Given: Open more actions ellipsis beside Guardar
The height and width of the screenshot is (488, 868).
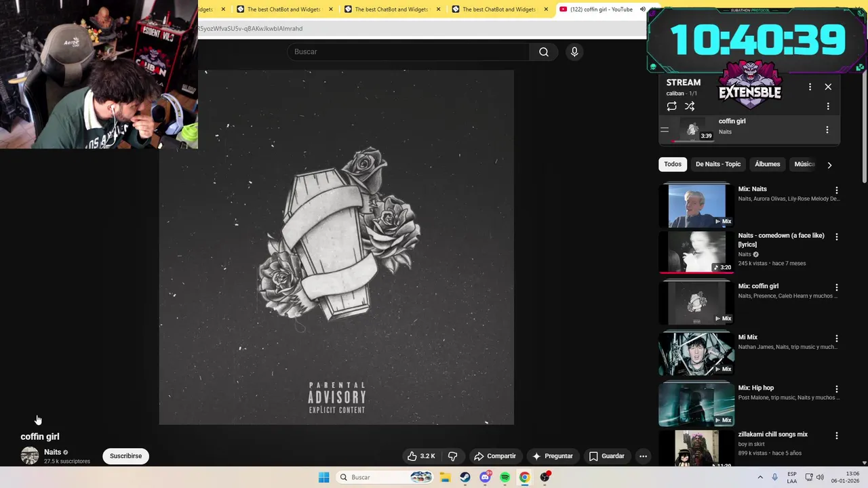Looking at the screenshot, I should pos(643,456).
